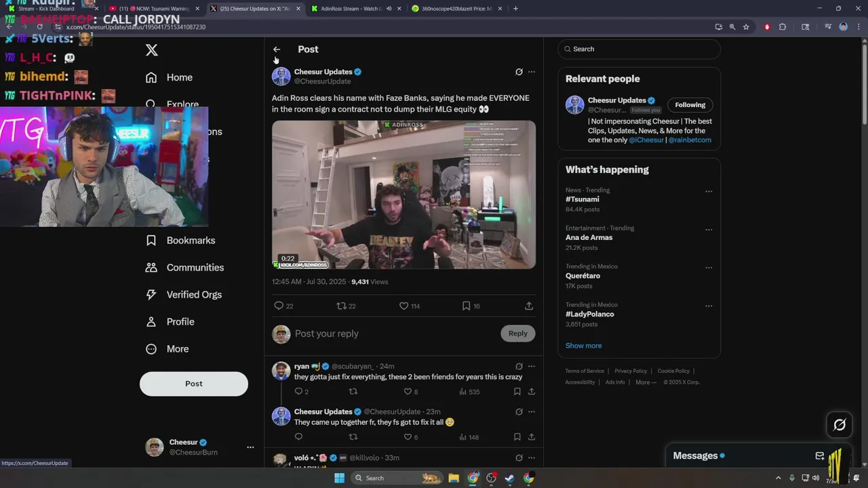Like the main post with 114 likes
The width and height of the screenshot is (868, 488).
(410, 306)
